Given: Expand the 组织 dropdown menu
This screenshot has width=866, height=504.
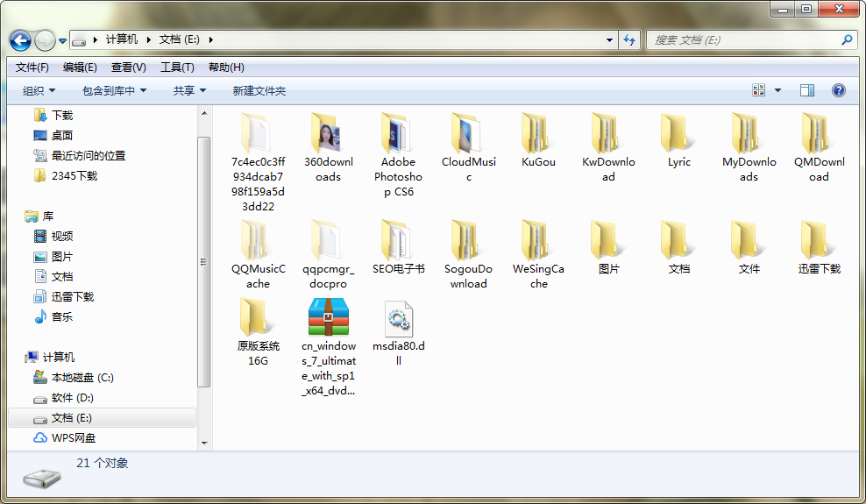Looking at the screenshot, I should click(x=39, y=90).
